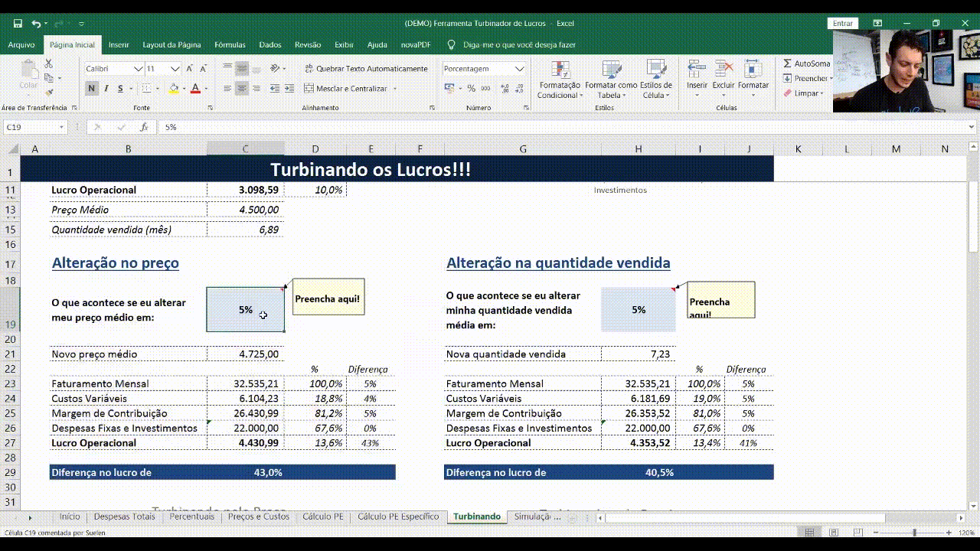Screen dimensions: 980x551
Task: Expand the Porcentagem number format dropdown
Action: [x=520, y=69]
